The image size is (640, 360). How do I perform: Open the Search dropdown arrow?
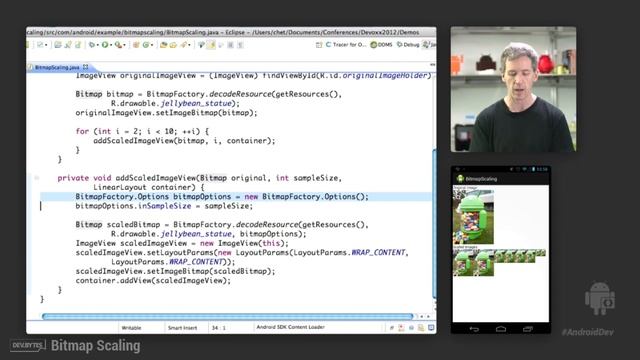(x=189, y=45)
